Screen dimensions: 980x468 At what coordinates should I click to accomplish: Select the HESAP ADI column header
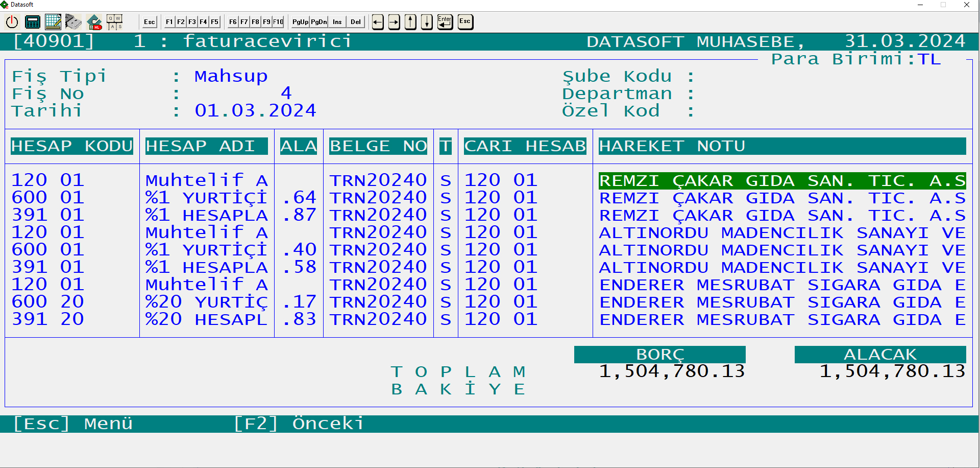coord(206,146)
